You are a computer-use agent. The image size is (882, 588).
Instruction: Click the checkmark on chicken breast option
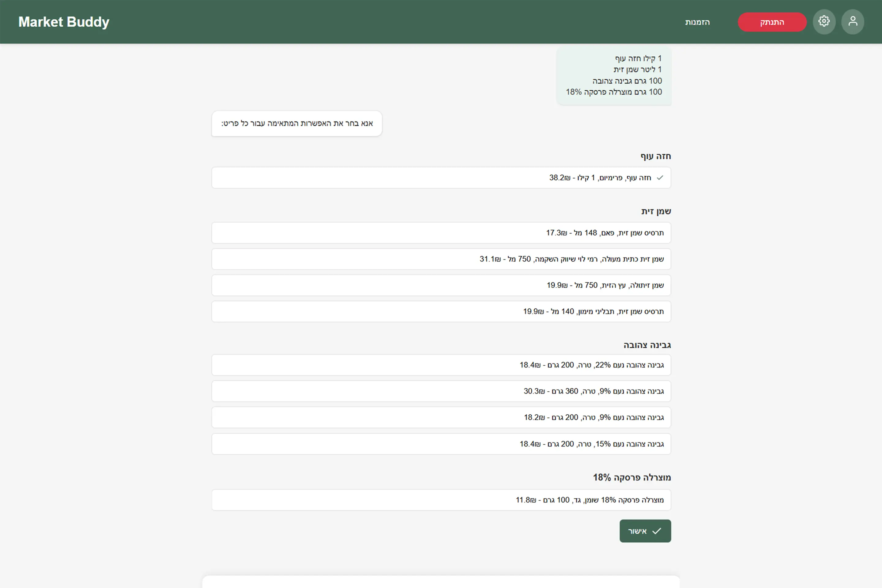point(660,178)
